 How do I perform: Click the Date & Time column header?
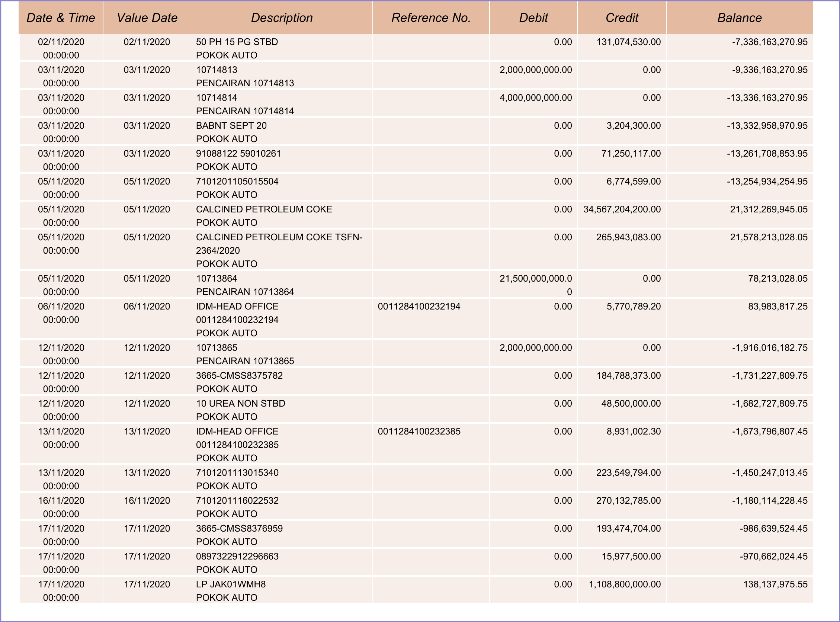click(x=61, y=18)
